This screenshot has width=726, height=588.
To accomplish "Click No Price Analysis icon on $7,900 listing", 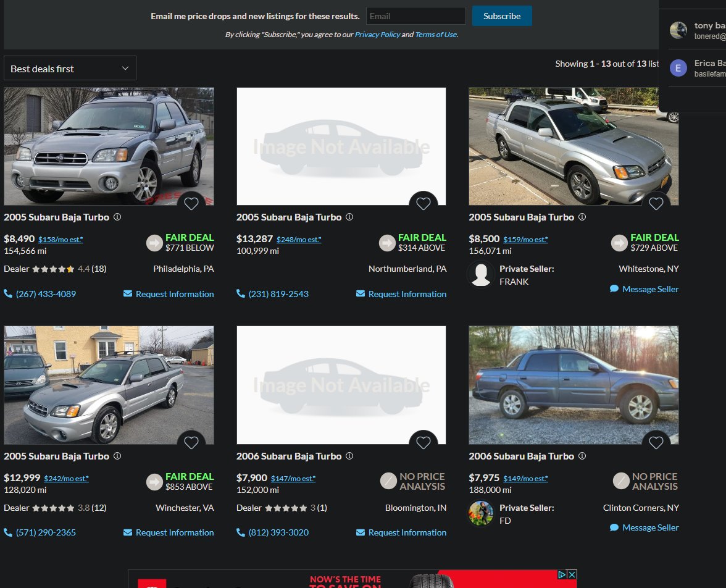I will [388, 481].
